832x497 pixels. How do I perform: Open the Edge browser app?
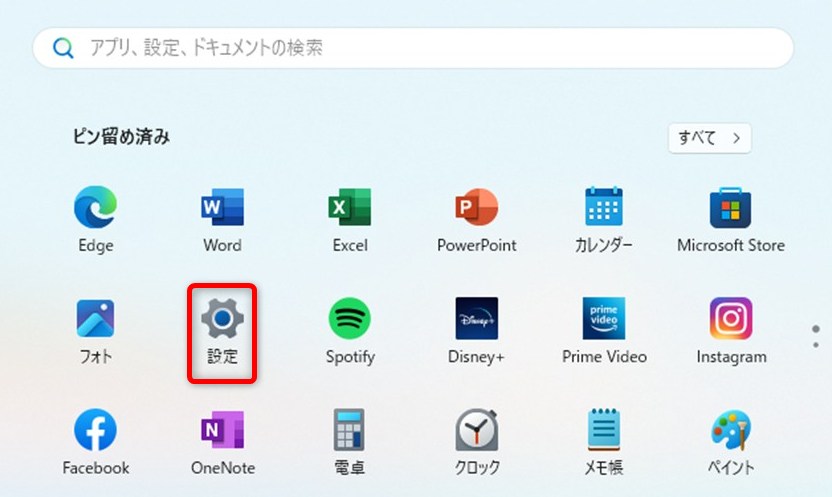96,219
